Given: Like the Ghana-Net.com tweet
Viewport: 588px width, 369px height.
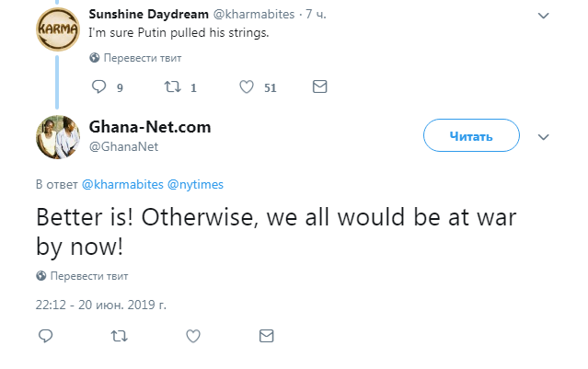Looking at the screenshot, I should point(191,336).
